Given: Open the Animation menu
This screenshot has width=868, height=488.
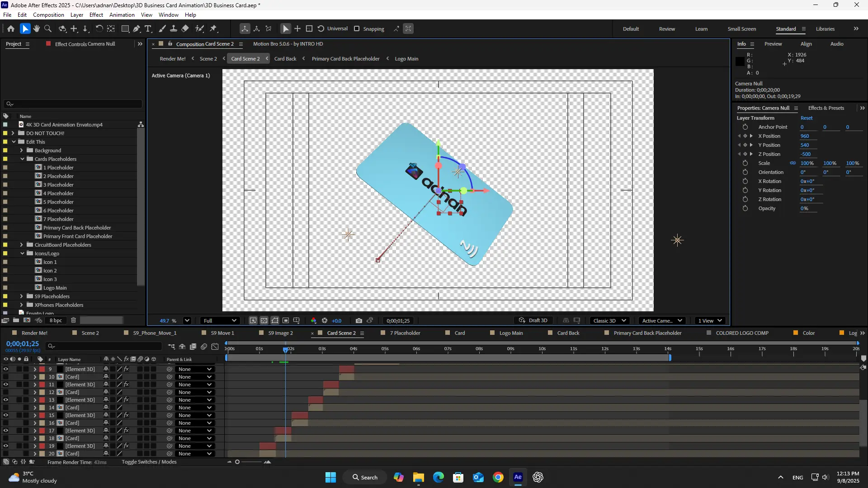Looking at the screenshot, I should point(122,14).
